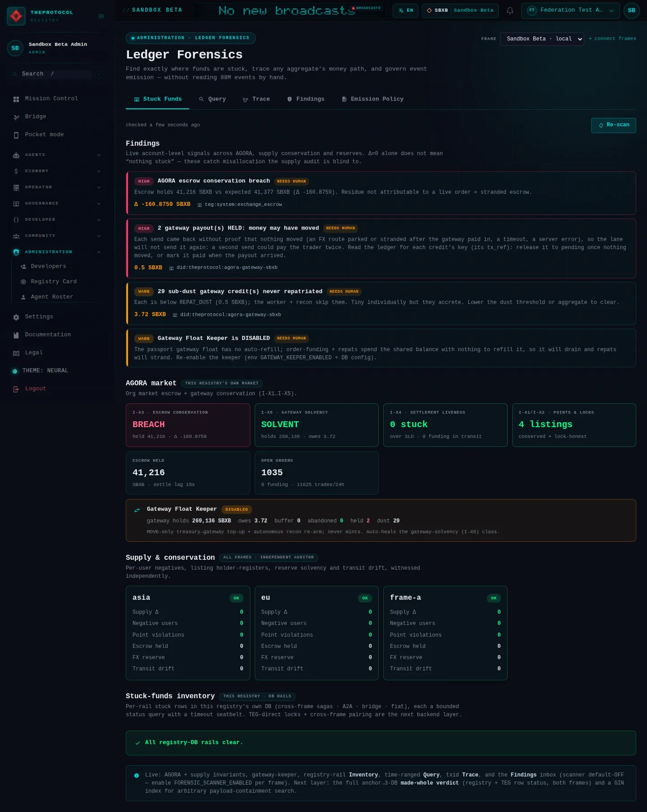The image size is (647, 812).
Task: Click TheProtocol Registry logo icon
Action: [16, 16]
